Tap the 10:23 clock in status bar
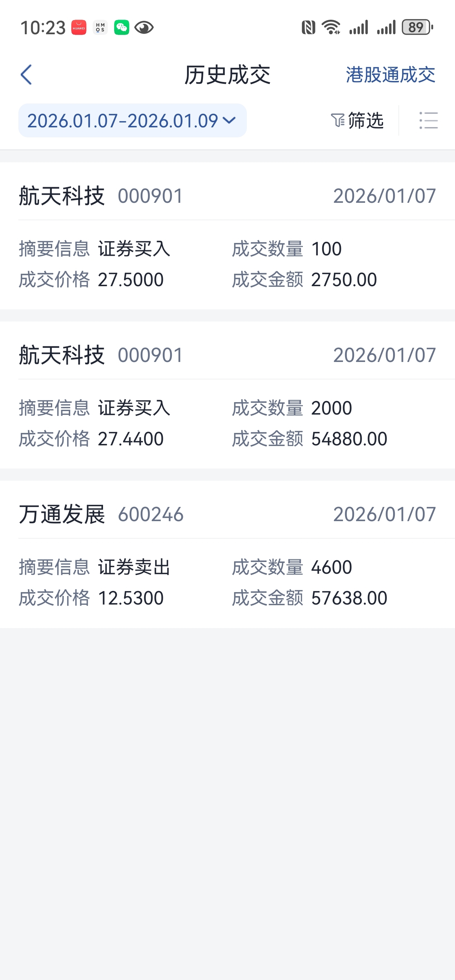The image size is (455, 980). [x=43, y=28]
